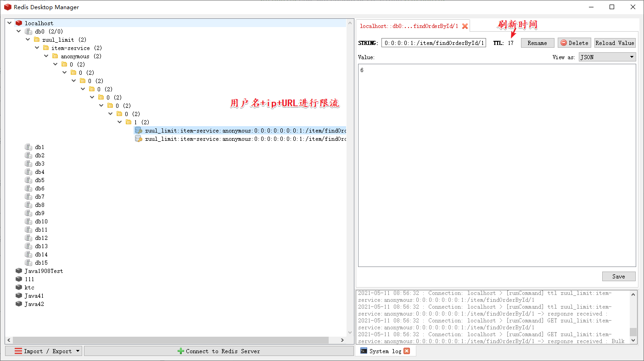
Task: Click the localhost server cube icon
Action: pos(19,23)
